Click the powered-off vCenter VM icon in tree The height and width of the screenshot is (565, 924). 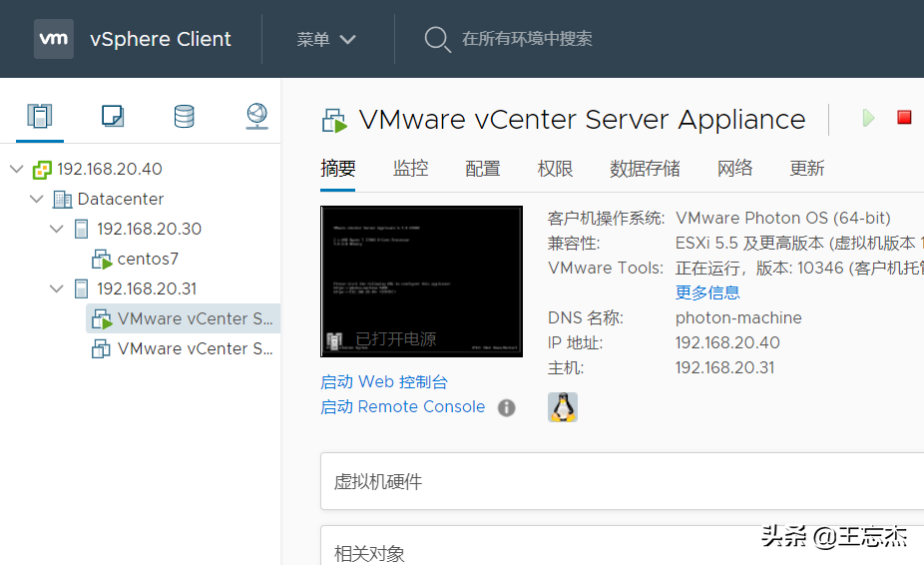pos(101,349)
